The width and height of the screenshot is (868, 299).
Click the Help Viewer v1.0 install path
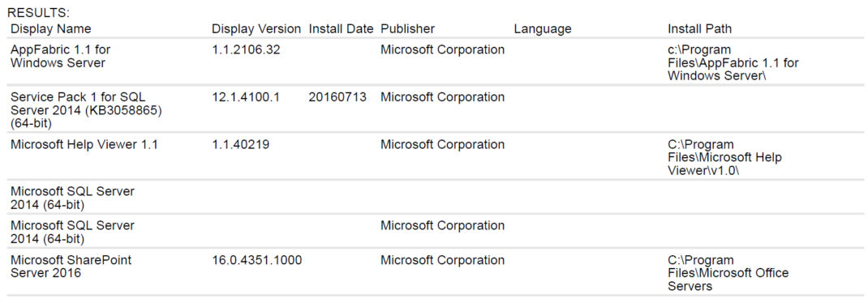point(724,158)
